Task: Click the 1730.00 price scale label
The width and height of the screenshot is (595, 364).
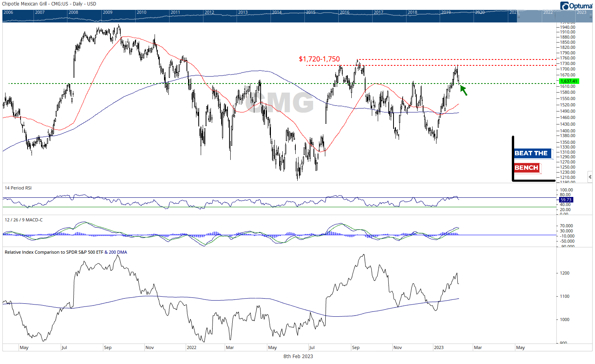Action: point(568,63)
